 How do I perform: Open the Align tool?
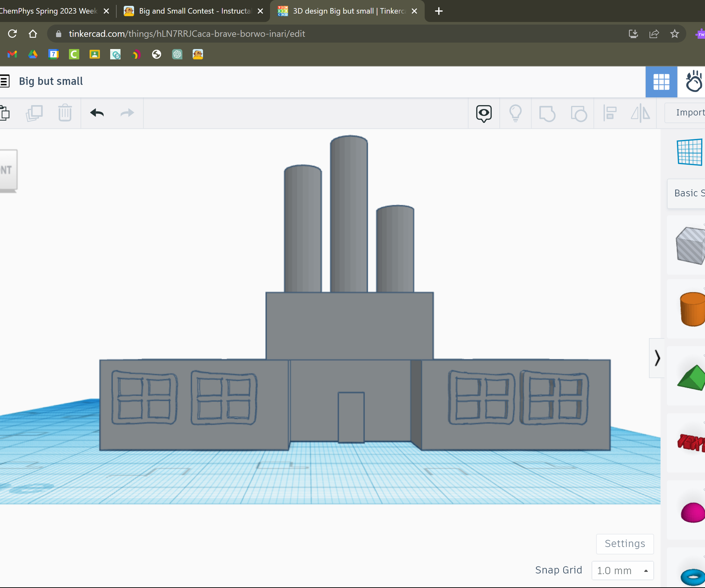click(609, 113)
